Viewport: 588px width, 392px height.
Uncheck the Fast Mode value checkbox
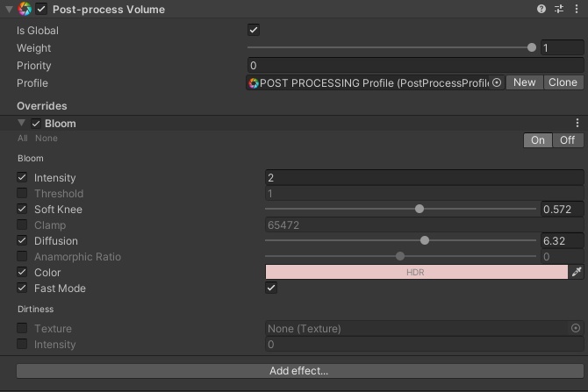(x=271, y=289)
